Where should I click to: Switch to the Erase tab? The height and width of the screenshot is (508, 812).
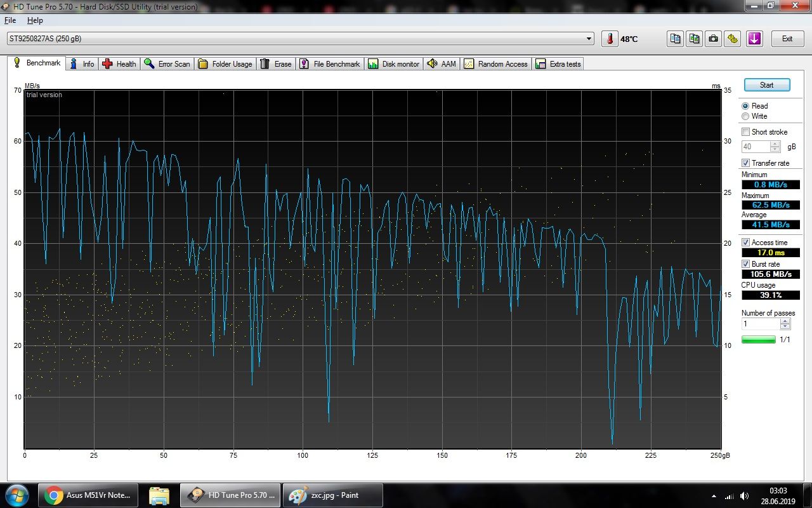point(277,63)
